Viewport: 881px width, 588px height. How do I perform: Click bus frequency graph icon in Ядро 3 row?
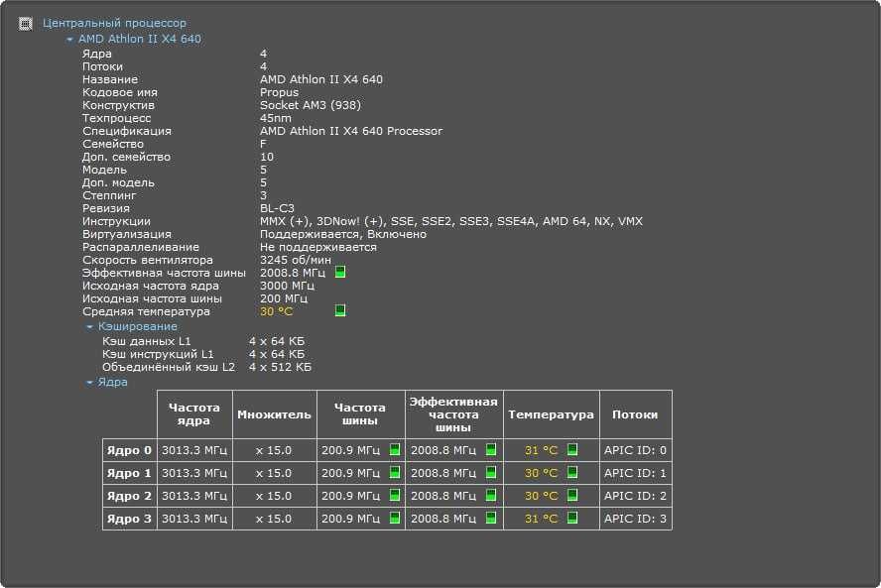395,518
